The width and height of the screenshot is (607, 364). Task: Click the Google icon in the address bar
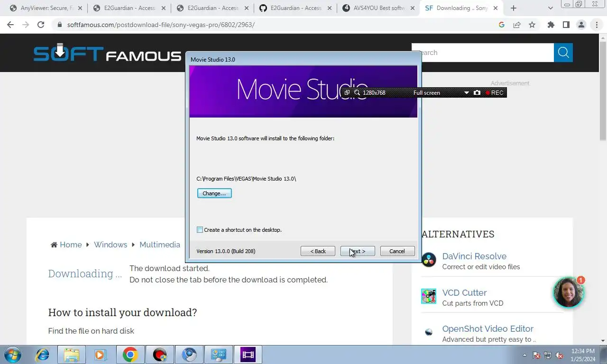tap(502, 25)
